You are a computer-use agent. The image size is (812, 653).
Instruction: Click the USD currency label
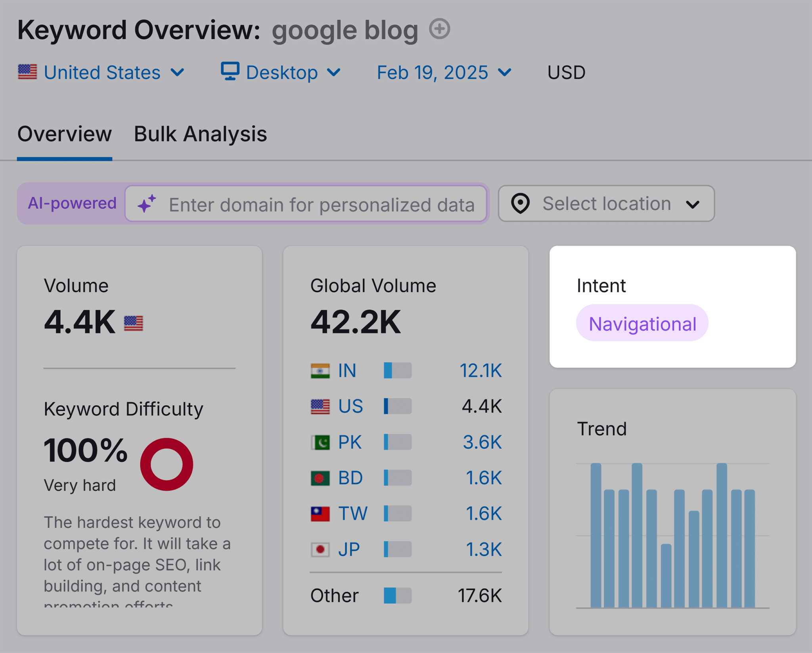pyautogui.click(x=566, y=73)
